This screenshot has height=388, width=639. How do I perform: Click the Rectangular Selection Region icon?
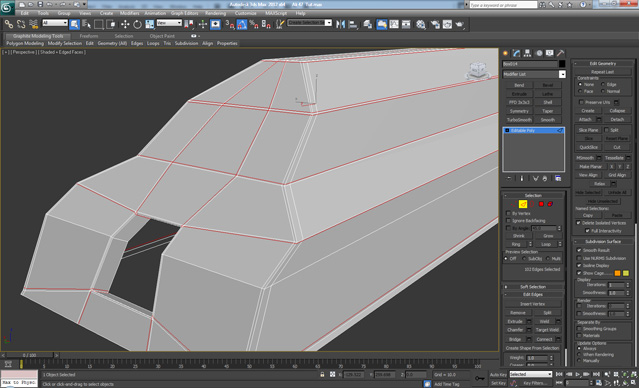(99, 24)
